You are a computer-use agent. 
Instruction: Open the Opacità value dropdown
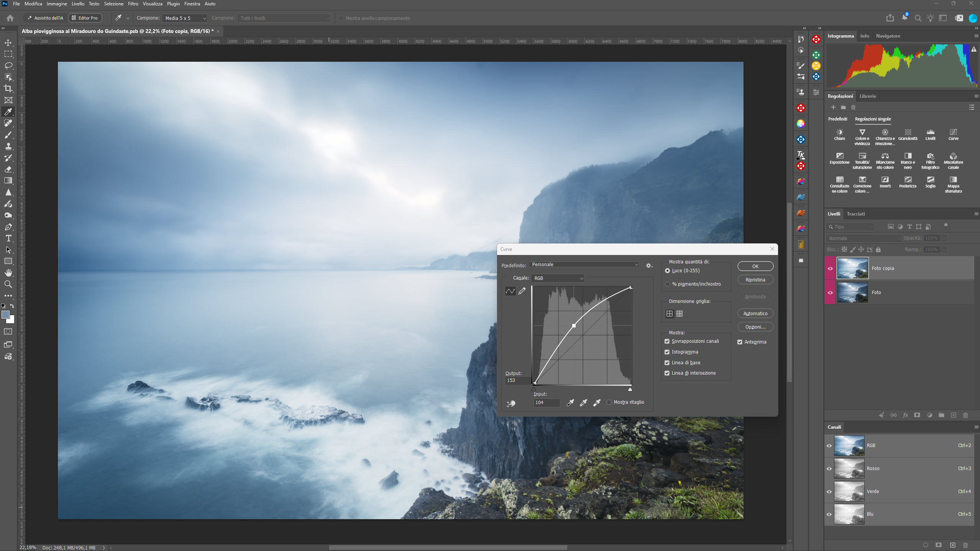click(944, 238)
